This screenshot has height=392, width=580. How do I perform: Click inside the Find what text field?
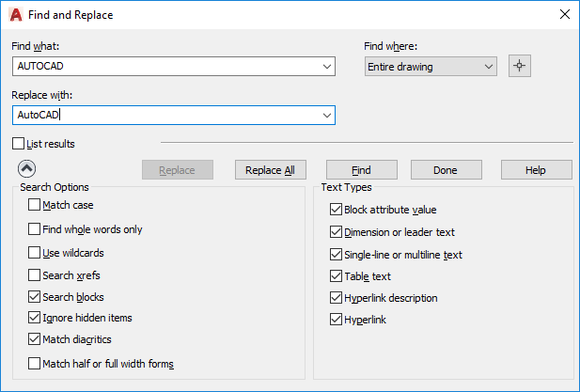pos(165,66)
